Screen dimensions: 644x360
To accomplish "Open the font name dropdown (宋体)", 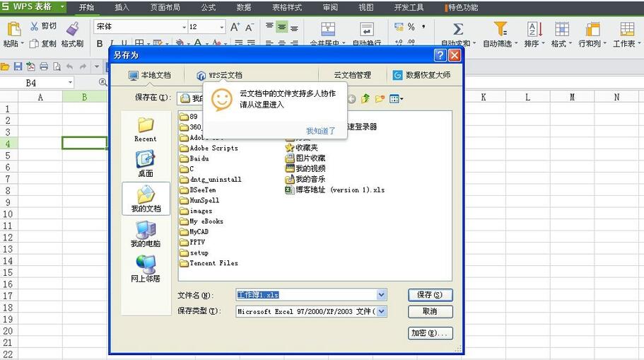I will pos(184,27).
